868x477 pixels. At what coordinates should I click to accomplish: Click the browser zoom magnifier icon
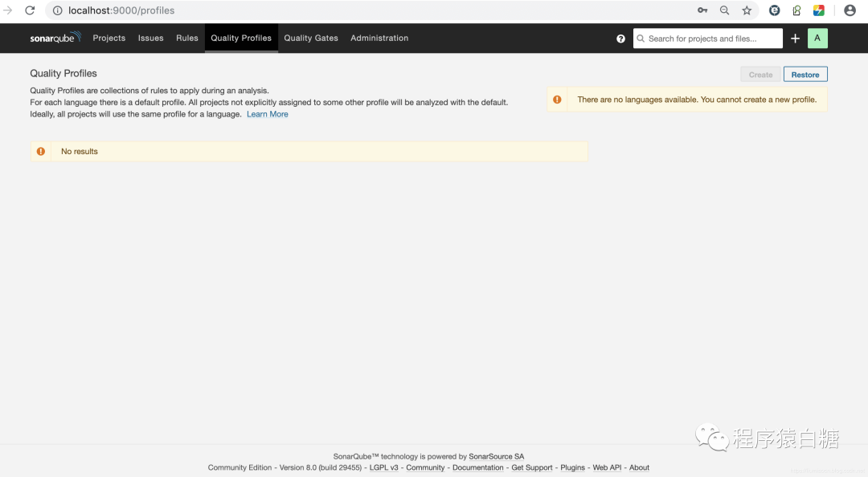click(724, 10)
